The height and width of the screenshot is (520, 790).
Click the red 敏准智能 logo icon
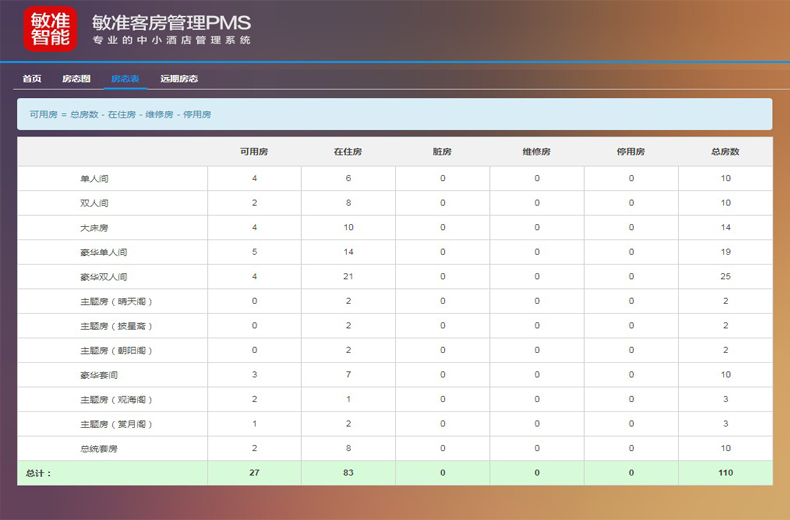coord(50,29)
